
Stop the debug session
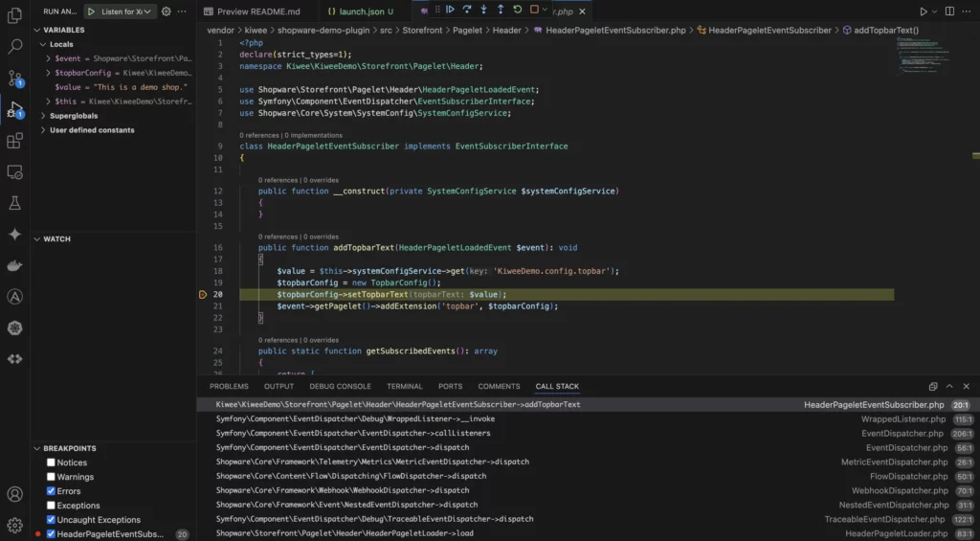[534, 10]
